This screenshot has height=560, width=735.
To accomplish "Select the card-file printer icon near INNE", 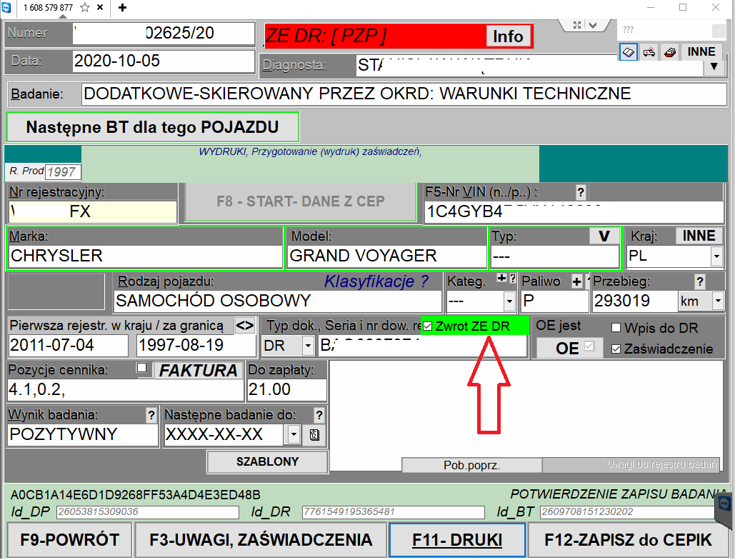I will coord(669,51).
